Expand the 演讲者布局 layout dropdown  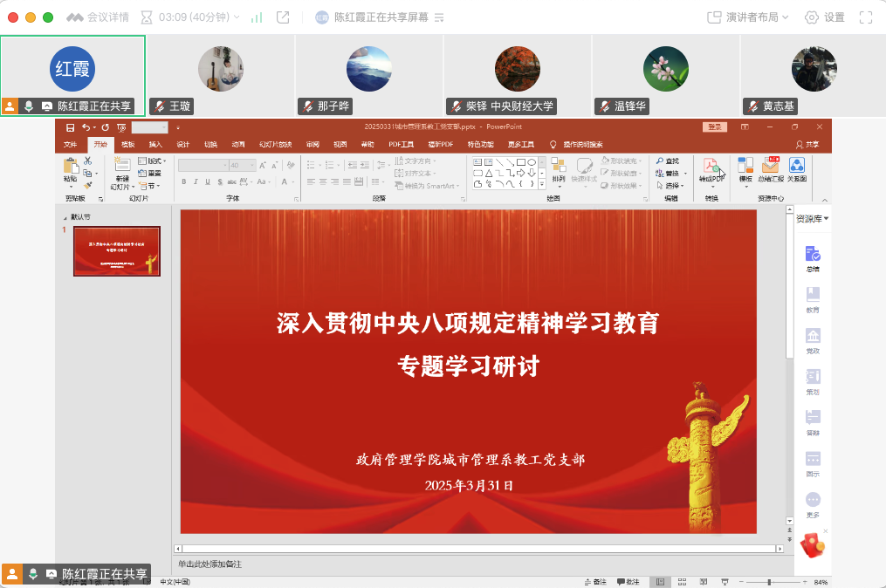pyautogui.click(x=747, y=17)
